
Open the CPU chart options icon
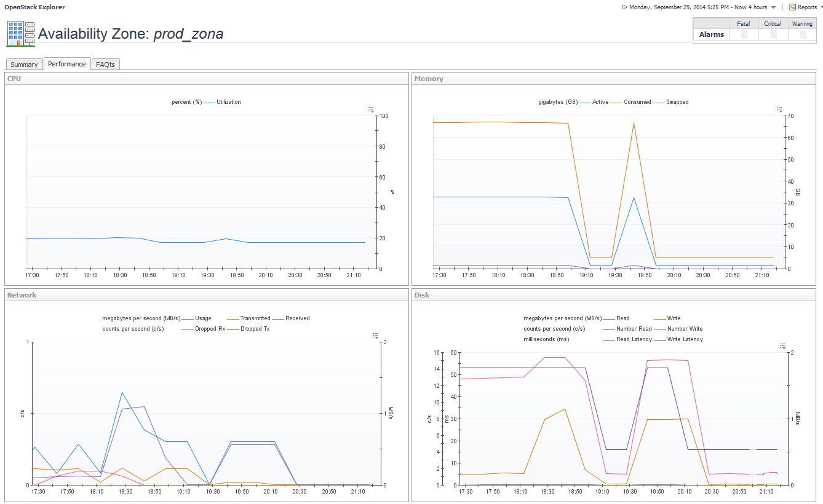tap(371, 109)
